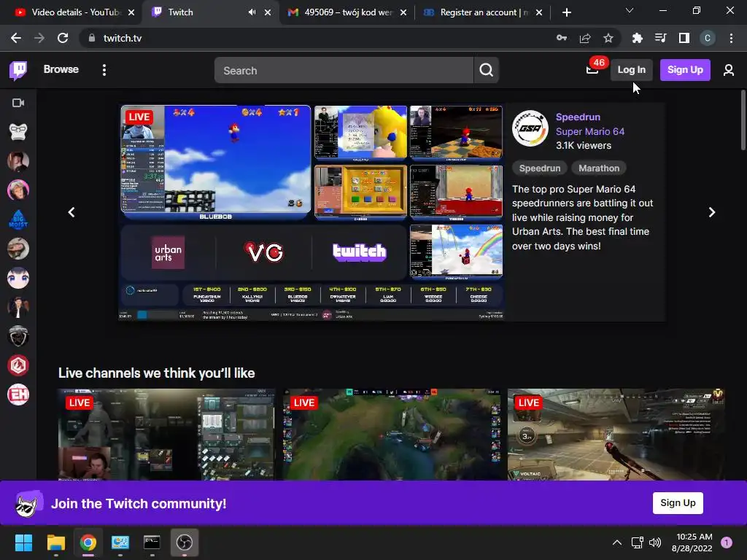Open File Explorer from the taskbar
This screenshot has height=560, width=747.
55,542
